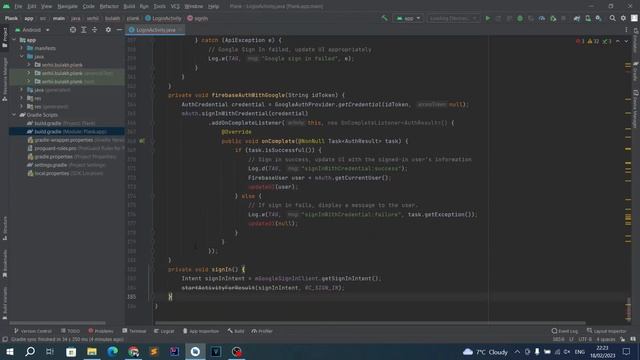
Task: Jump to next highlighted error arrow
Action: click(x=626, y=41)
